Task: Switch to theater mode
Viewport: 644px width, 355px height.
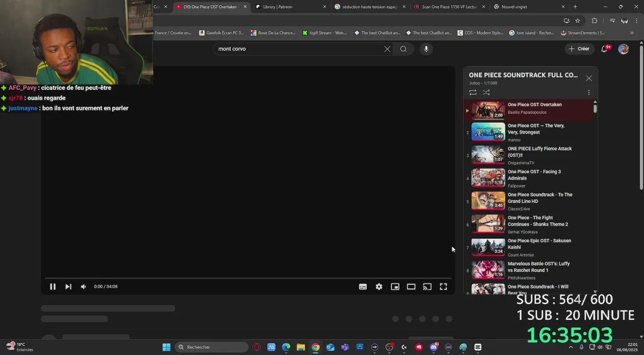Action: click(411, 286)
